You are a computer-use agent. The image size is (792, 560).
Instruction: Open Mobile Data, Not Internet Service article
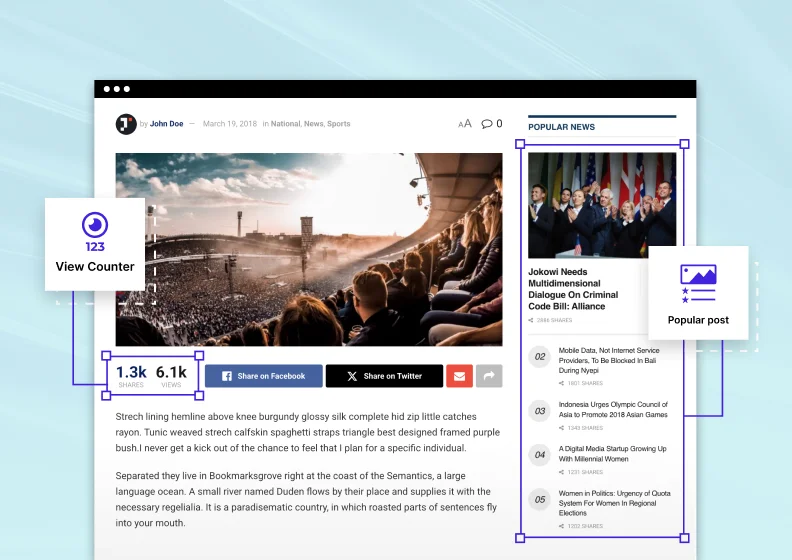pos(609,360)
